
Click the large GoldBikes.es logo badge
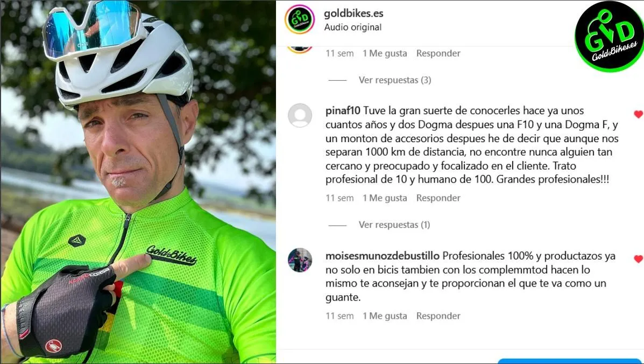click(610, 36)
